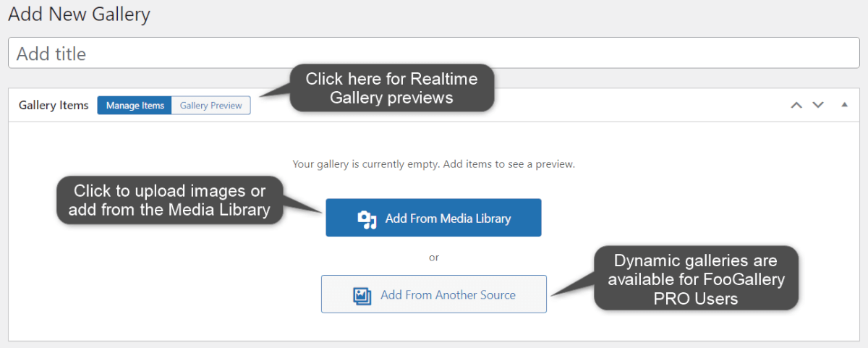Click the empty Gallery Items header bar area
Viewport: 868px width, 348px height.
(x=521, y=106)
